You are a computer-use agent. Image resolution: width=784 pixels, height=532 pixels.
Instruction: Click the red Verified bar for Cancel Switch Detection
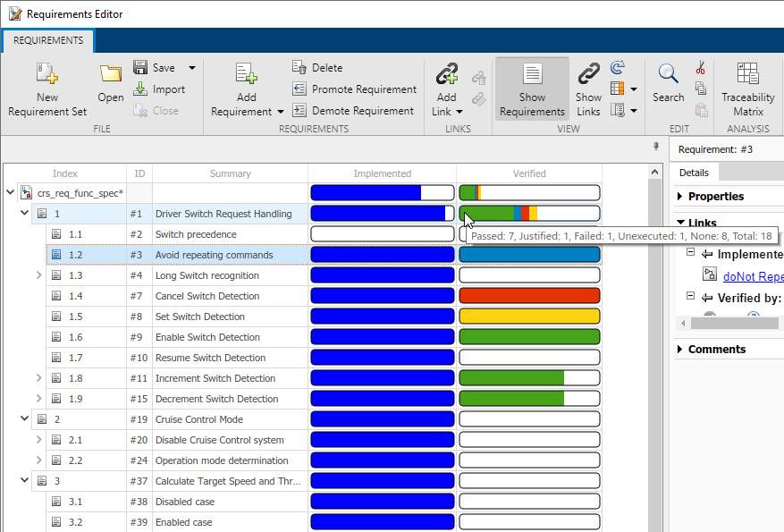528,296
